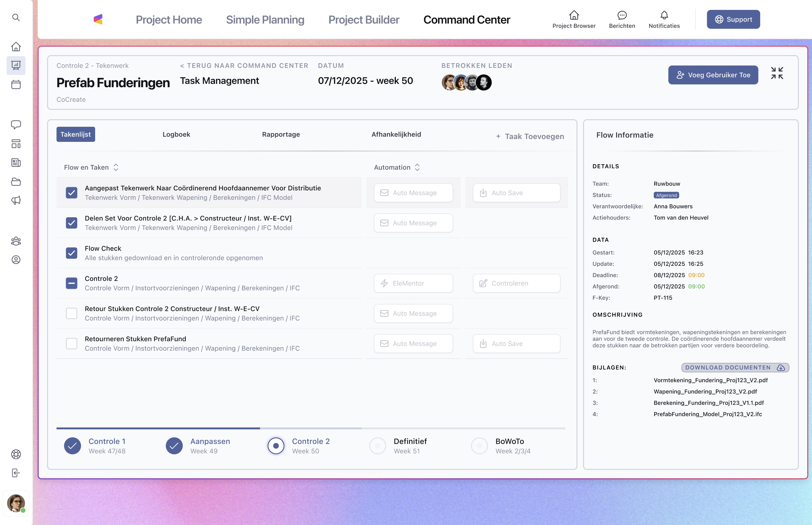This screenshot has width=812, height=525.
Task: Open the team members group icon
Action: (16, 241)
